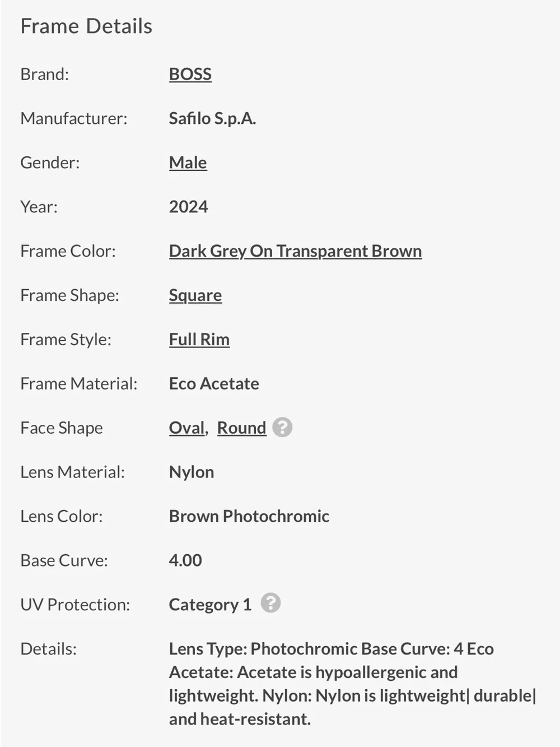This screenshot has width=560, height=747.
Task: Click the Details description paragraph
Action: coord(353,684)
